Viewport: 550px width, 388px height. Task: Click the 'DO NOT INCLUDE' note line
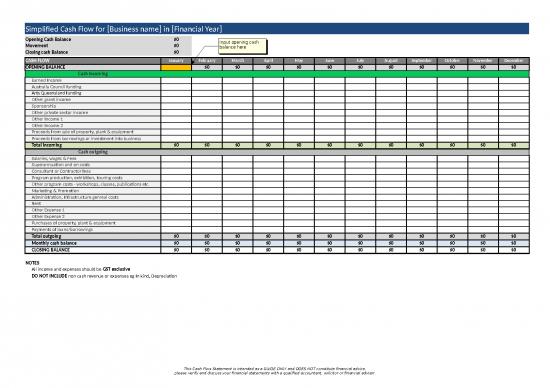[x=104, y=276]
